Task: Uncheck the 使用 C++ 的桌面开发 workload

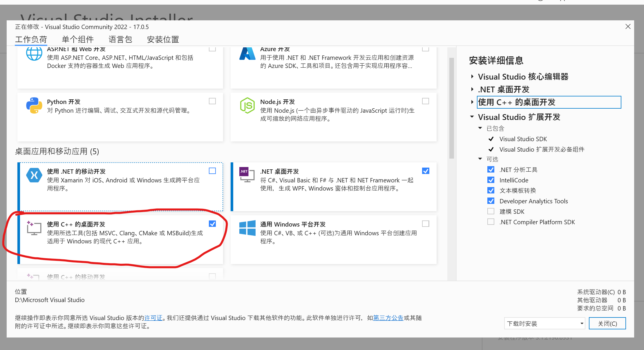Action: click(213, 224)
